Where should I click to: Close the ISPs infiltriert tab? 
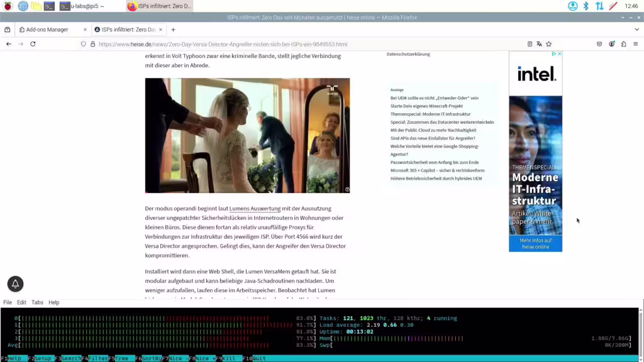coord(160,30)
